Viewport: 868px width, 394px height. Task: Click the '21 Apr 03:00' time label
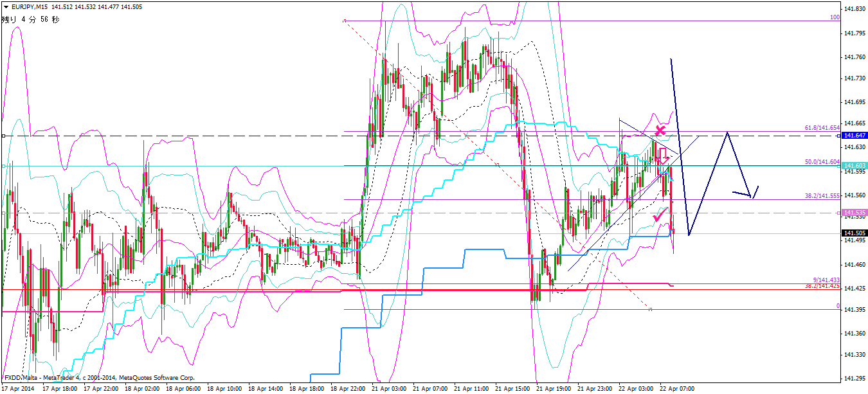pyautogui.click(x=390, y=389)
